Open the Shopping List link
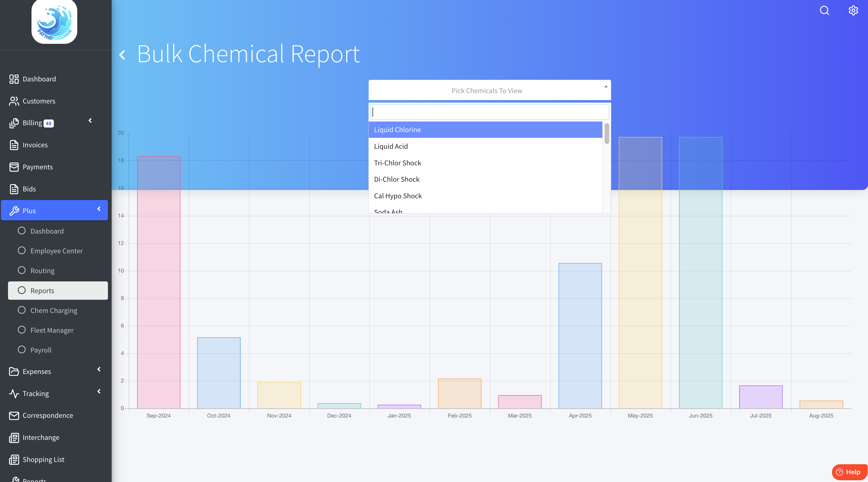This screenshot has width=868, height=482. pyautogui.click(x=43, y=459)
